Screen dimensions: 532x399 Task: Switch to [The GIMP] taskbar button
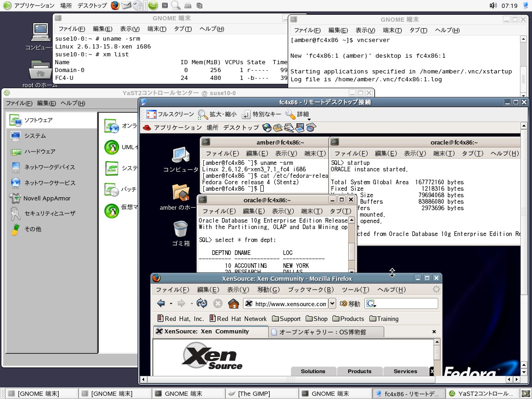(262, 393)
